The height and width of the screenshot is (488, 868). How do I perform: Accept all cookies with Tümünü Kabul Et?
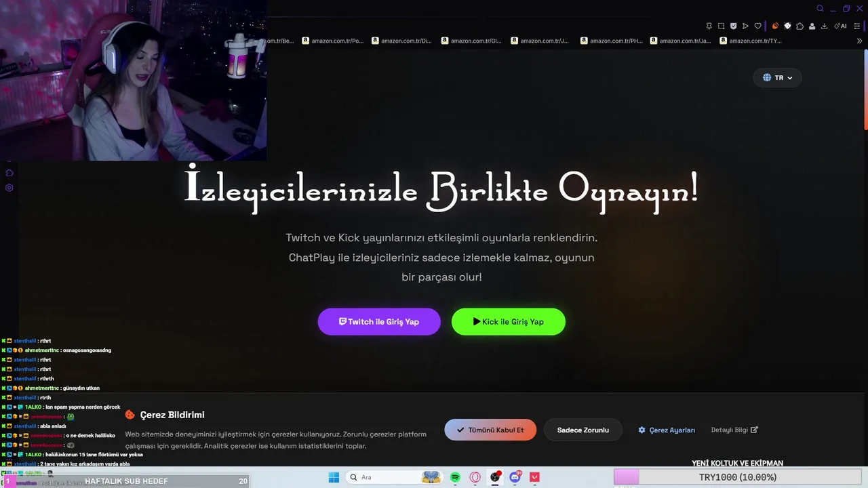pos(490,430)
